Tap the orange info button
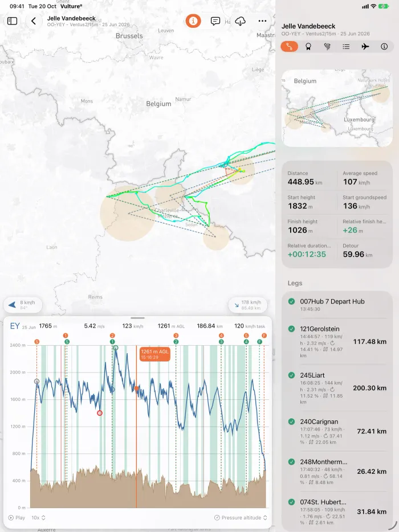Screen dimensions: 399x532 point(193,21)
